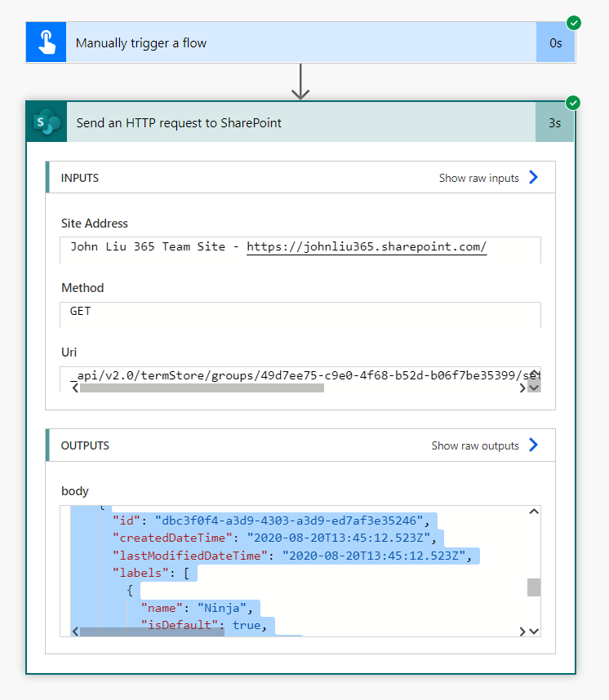Click the 3s duration badge
This screenshot has width=609, height=700.
(554, 122)
